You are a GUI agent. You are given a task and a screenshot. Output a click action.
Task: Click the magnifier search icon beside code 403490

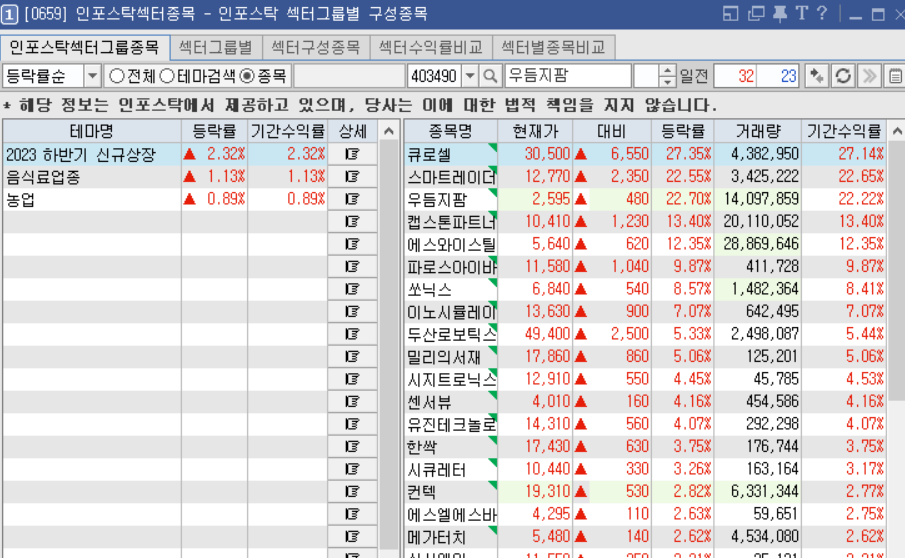[490, 76]
